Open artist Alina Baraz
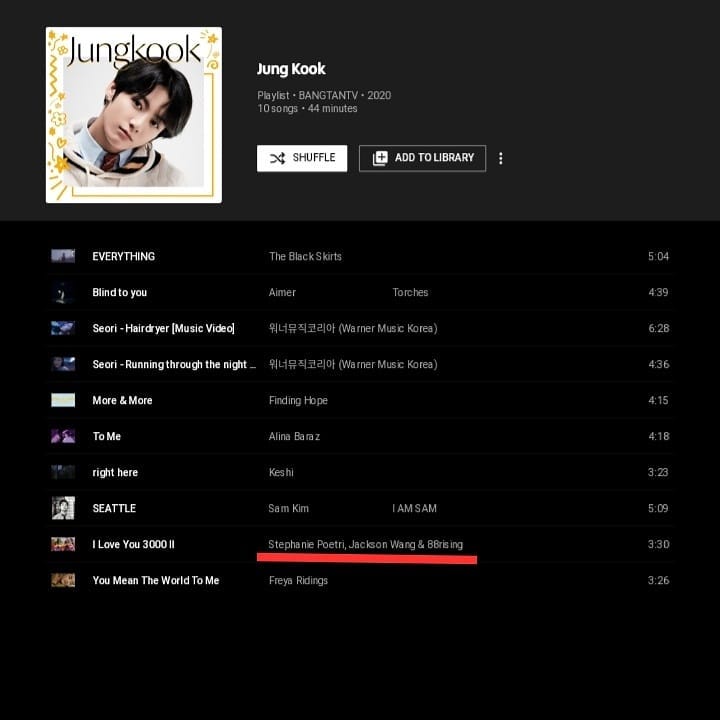Image resolution: width=720 pixels, height=720 pixels. coord(294,436)
